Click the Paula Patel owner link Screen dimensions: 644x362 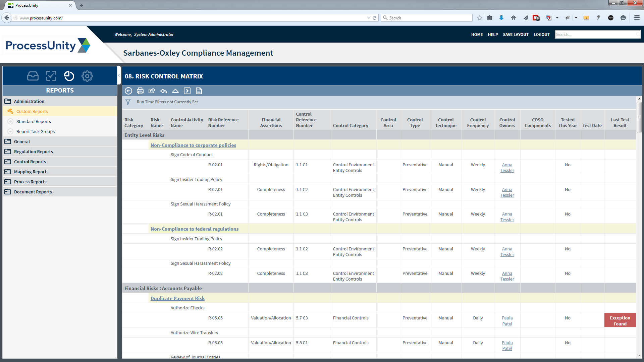[x=507, y=321]
